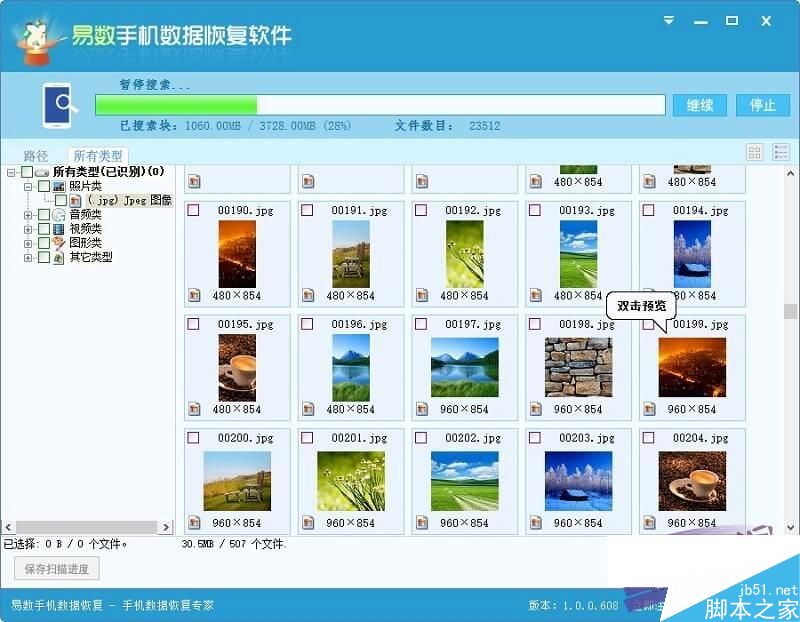Screen dimensions: 800x622
Task: Select the (.jpg) Jpeg 图像 tree item
Action: [x=130, y=201]
